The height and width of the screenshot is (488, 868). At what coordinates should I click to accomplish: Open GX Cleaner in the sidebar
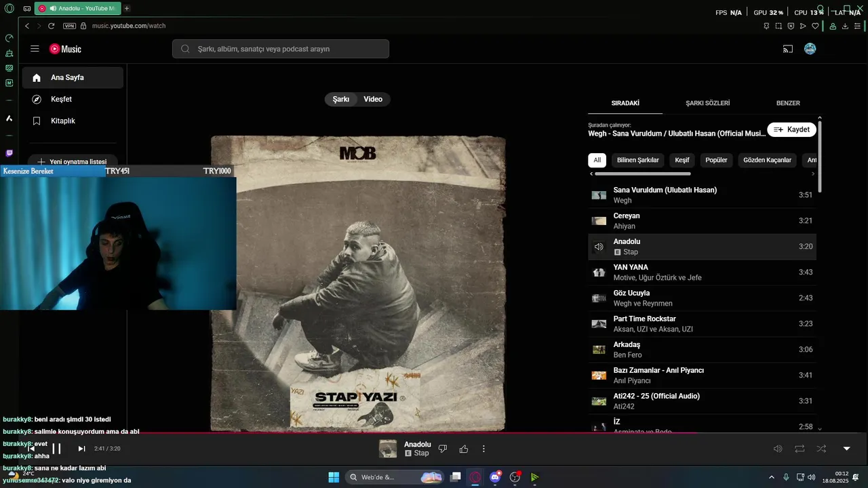(x=9, y=53)
